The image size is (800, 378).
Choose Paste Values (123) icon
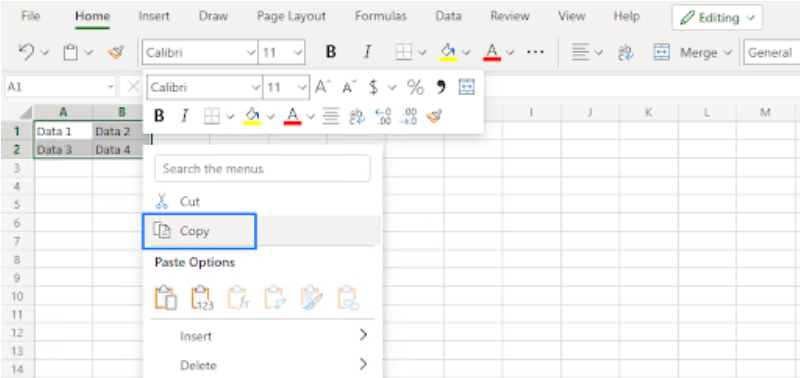(x=202, y=297)
